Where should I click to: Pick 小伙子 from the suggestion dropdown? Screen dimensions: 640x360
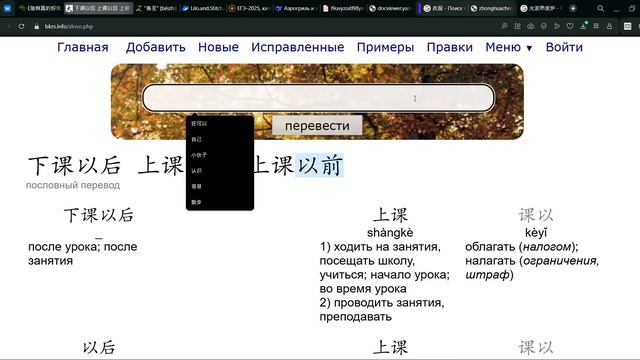click(220, 155)
